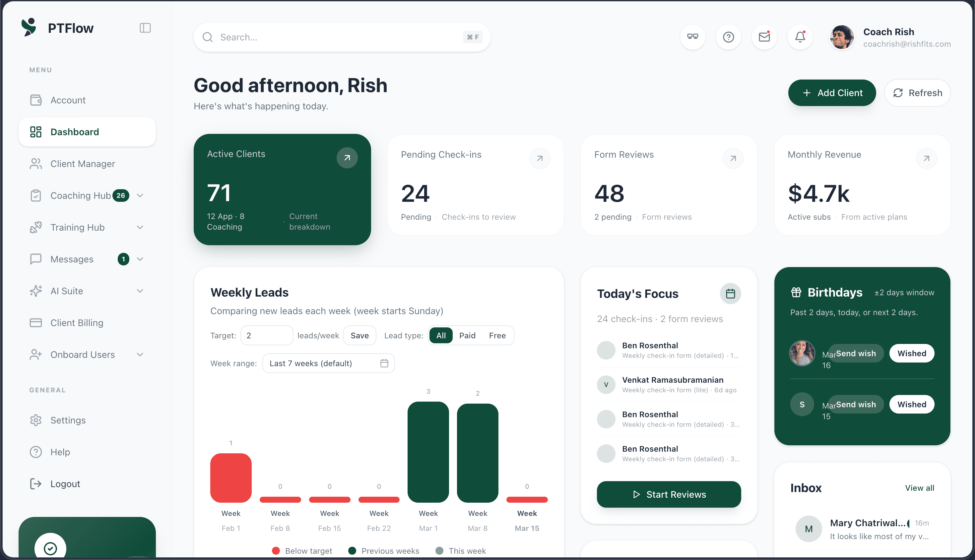Viewport: 975px width, 560px height.
Task: Click the Messages badge showing 1
Action: click(123, 259)
